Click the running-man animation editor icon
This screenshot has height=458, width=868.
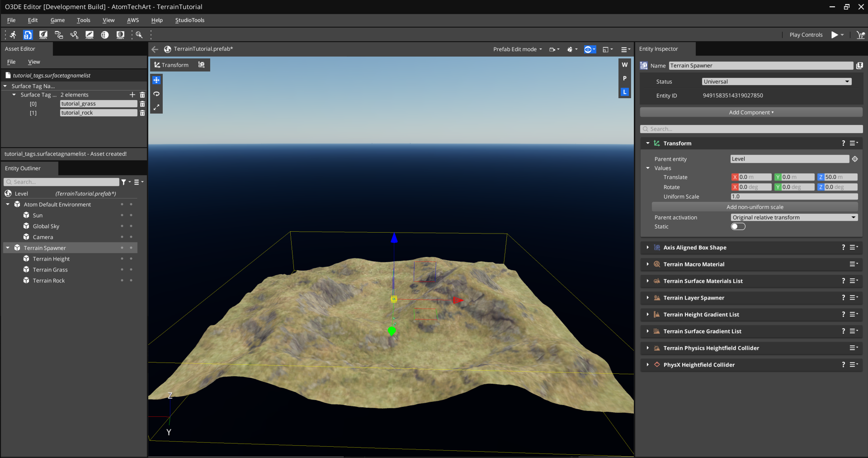click(x=13, y=35)
